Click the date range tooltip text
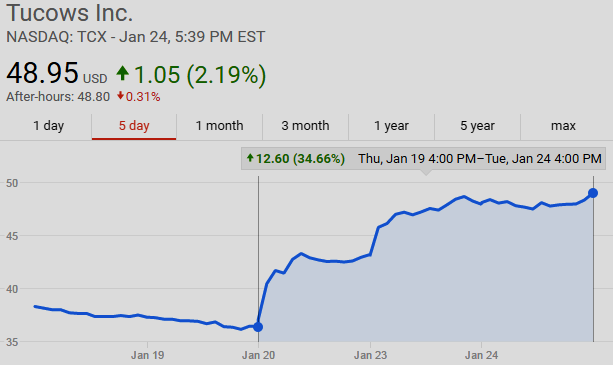This screenshot has height=365, width=613. point(480,159)
